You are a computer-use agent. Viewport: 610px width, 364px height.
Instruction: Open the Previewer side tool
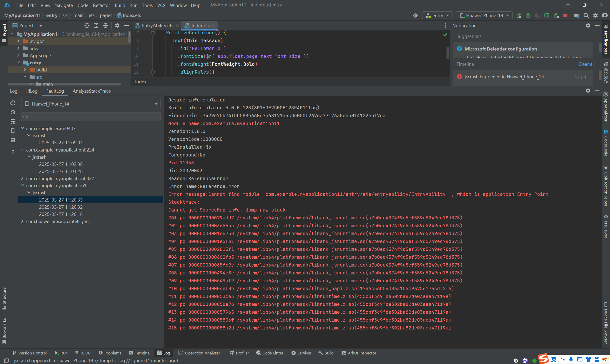606,226
